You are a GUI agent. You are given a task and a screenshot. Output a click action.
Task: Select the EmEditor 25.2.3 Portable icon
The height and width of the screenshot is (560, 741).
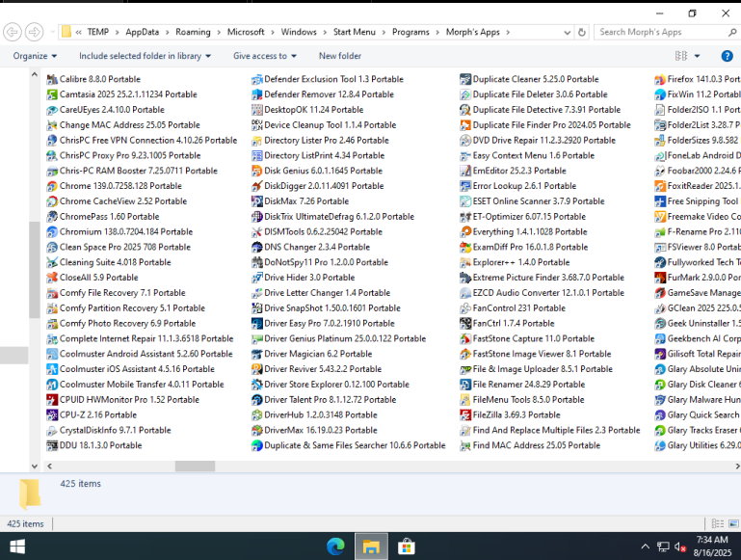465,171
